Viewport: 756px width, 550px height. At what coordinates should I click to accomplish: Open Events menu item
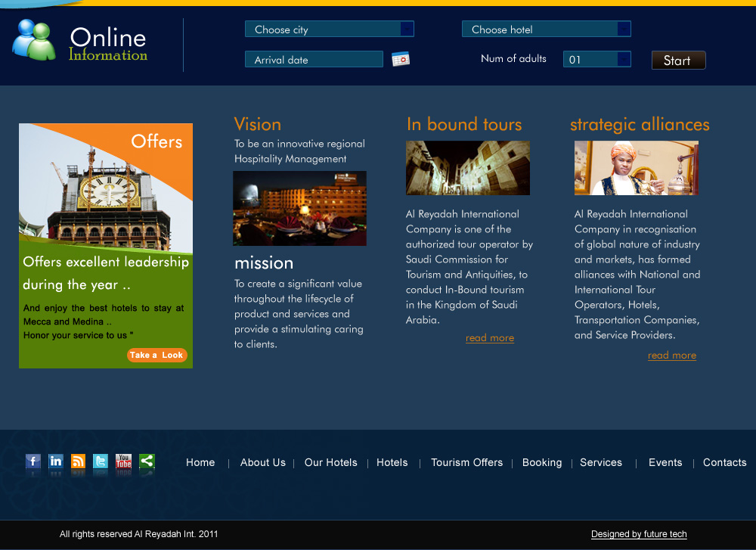665,462
